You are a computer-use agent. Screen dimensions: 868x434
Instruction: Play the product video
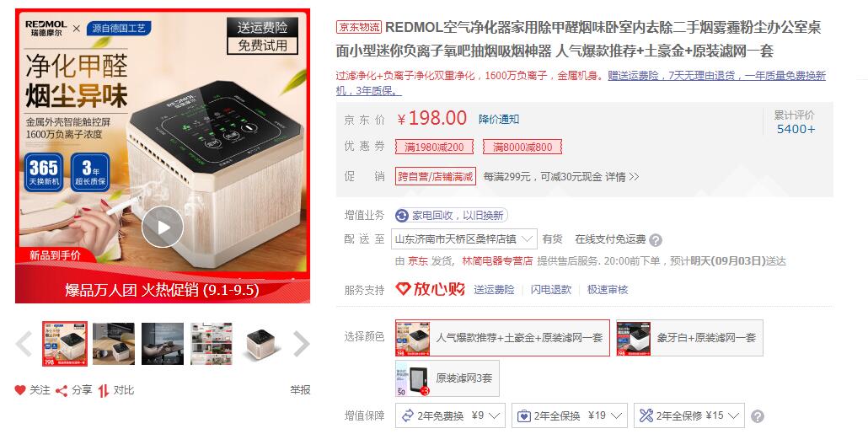coord(162,227)
